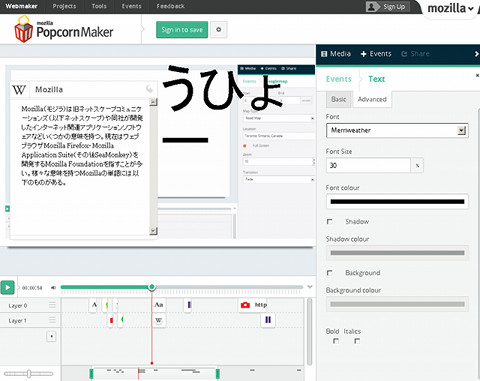The image size is (480, 381).
Task: Switch to the Advanced tab
Action: (372, 99)
